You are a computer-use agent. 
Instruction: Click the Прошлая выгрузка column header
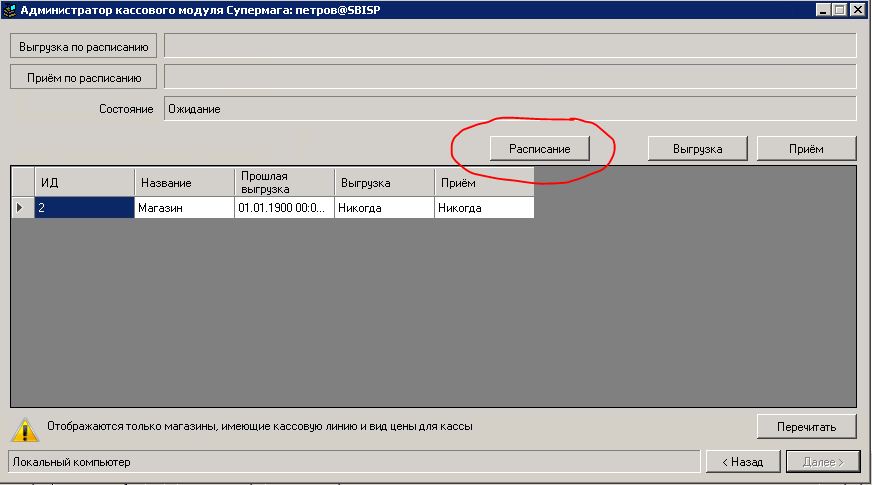pyautogui.click(x=284, y=183)
